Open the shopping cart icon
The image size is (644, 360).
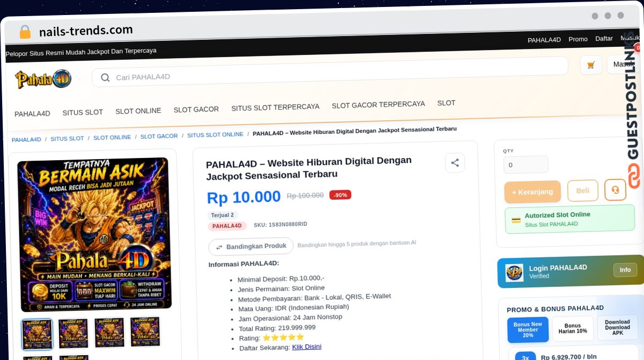pyautogui.click(x=591, y=65)
